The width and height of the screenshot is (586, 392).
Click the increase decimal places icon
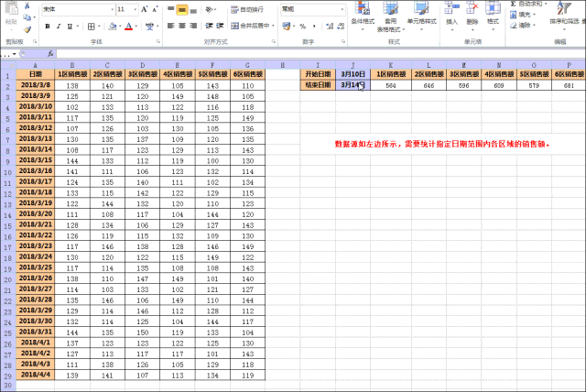point(330,27)
